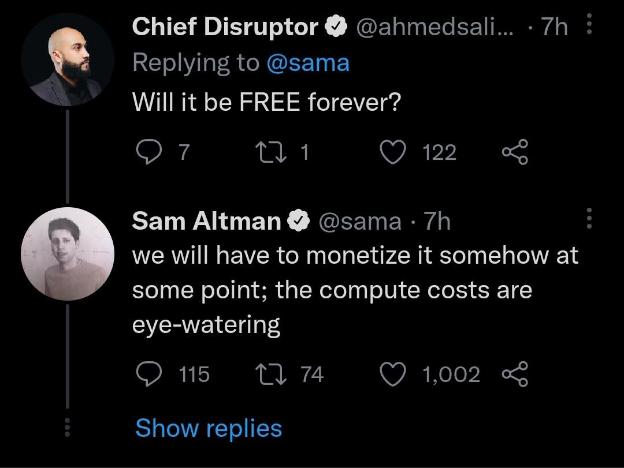Click the Sam Altman display name

[207, 221]
